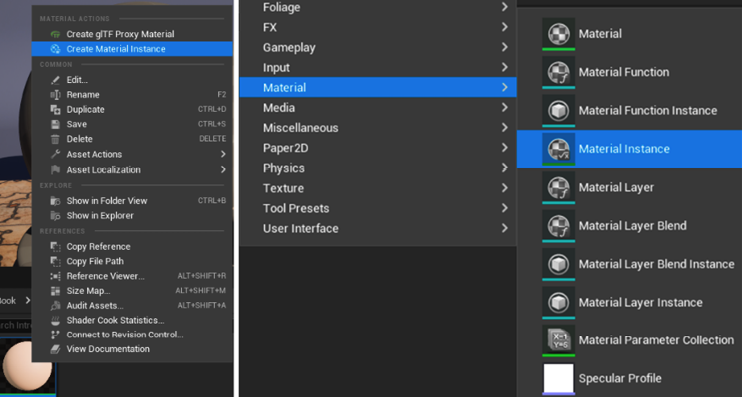This screenshot has width=742, height=397.
Task: Open the Miscellaneous category
Action: click(378, 128)
